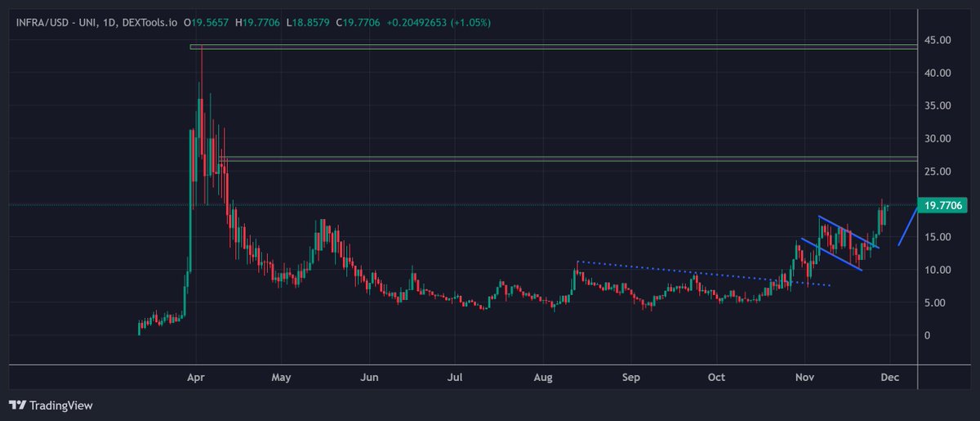Click the Dec date axis label
Viewport: 980px width, 421px height.
coord(890,378)
